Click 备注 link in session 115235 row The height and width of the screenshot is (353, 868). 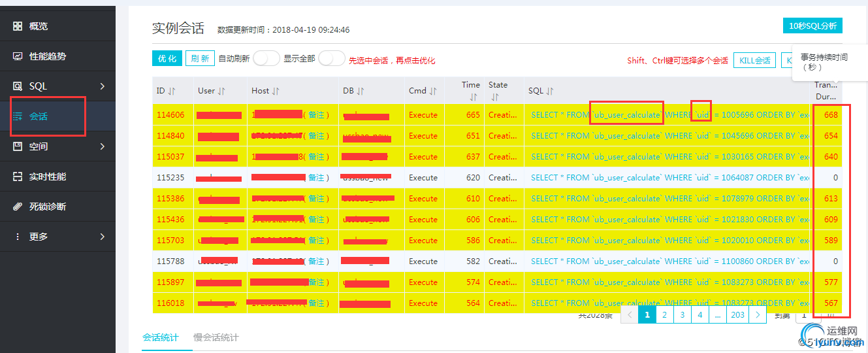(316, 178)
